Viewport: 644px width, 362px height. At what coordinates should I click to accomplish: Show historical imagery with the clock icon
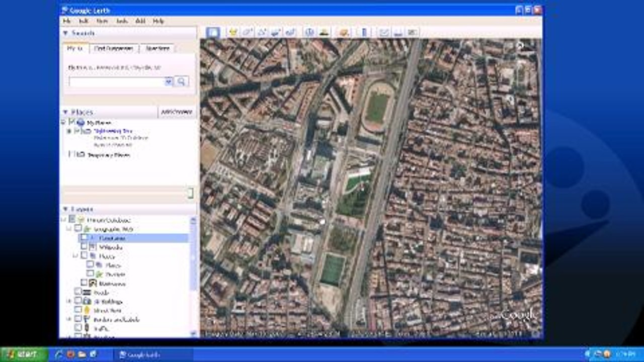[x=309, y=32]
